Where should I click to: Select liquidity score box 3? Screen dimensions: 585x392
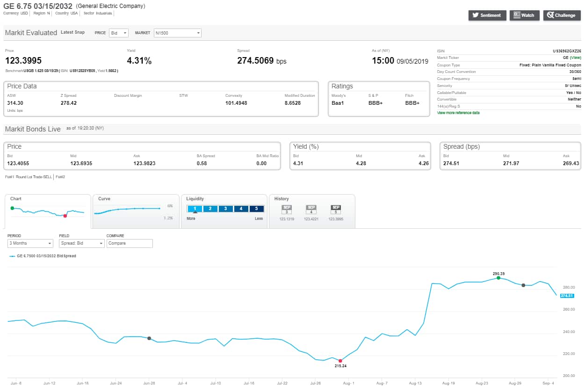pyautogui.click(x=225, y=209)
